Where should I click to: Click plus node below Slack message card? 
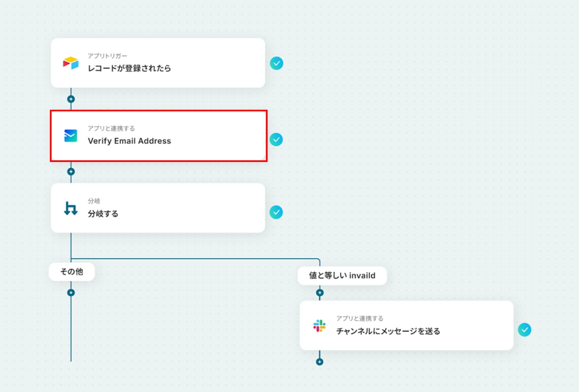coord(320,362)
